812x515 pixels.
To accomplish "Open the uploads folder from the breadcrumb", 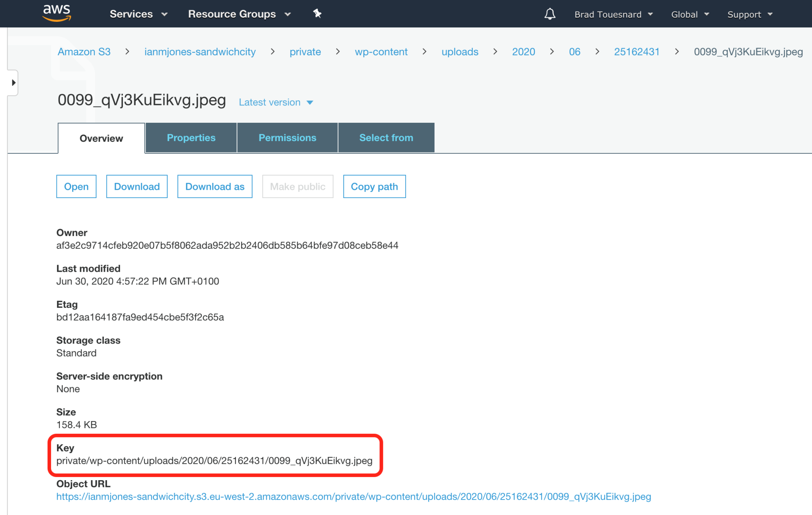I will (460, 51).
